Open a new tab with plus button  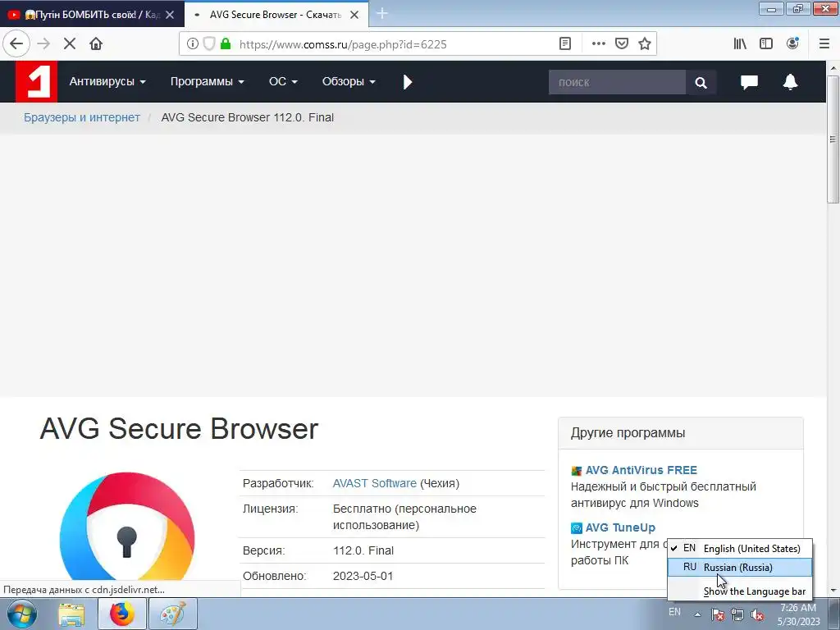[x=382, y=13]
